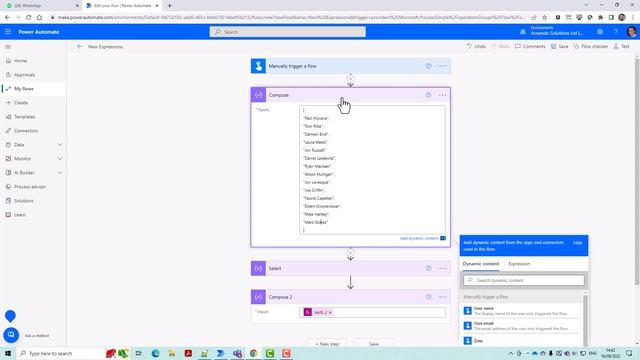Select User name dynamic content

point(521,311)
